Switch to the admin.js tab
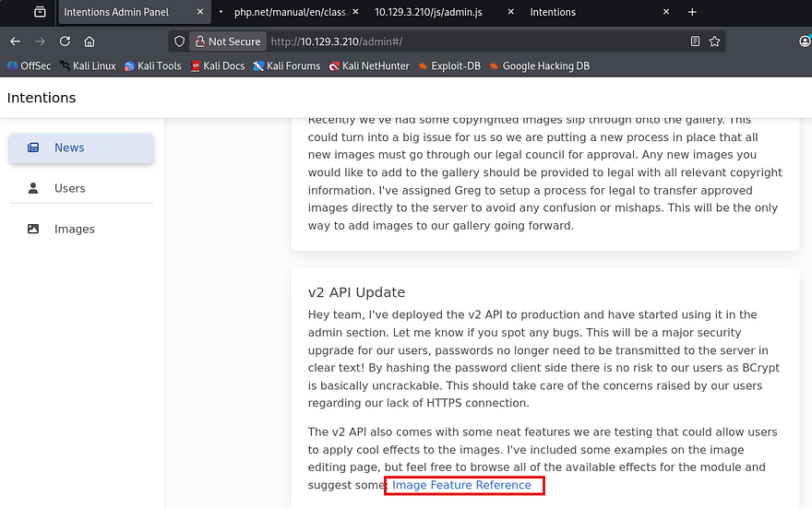This screenshot has height=508, width=812. [427, 12]
